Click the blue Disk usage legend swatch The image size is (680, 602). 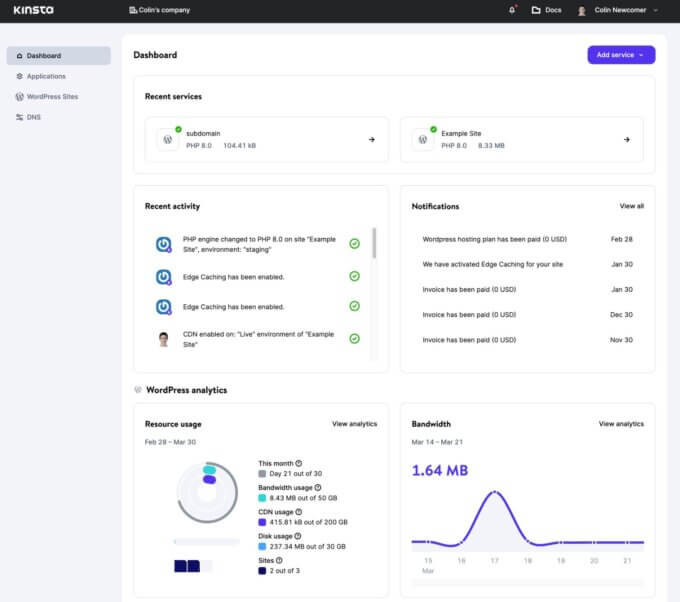(x=262, y=546)
